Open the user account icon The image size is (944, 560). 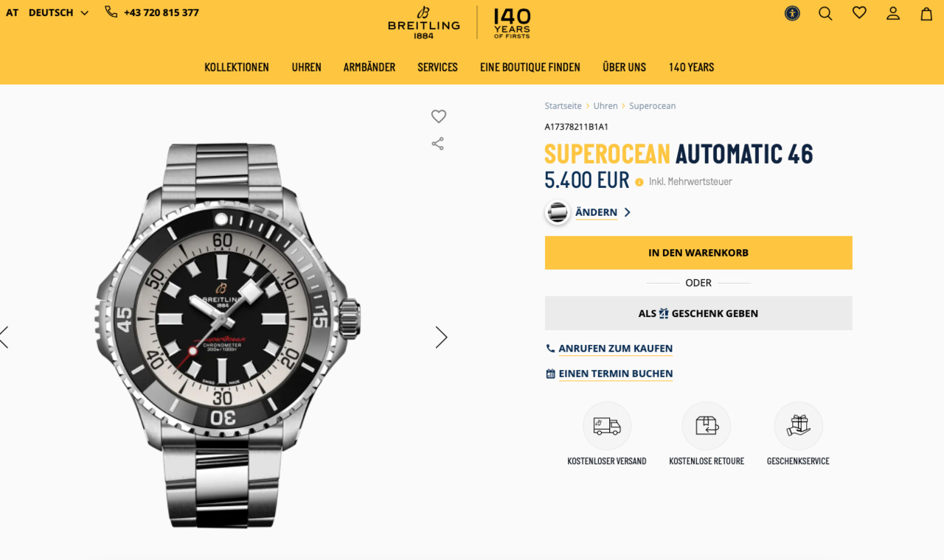[x=893, y=13]
